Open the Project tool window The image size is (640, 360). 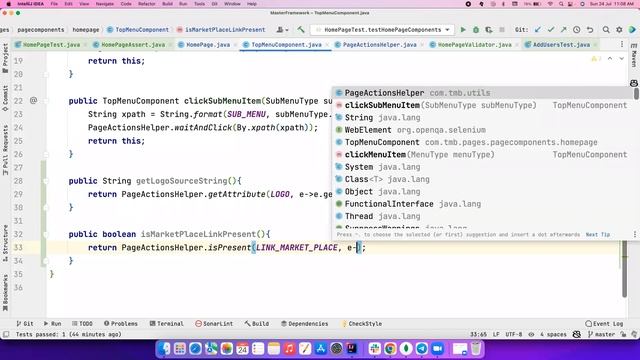(5, 58)
